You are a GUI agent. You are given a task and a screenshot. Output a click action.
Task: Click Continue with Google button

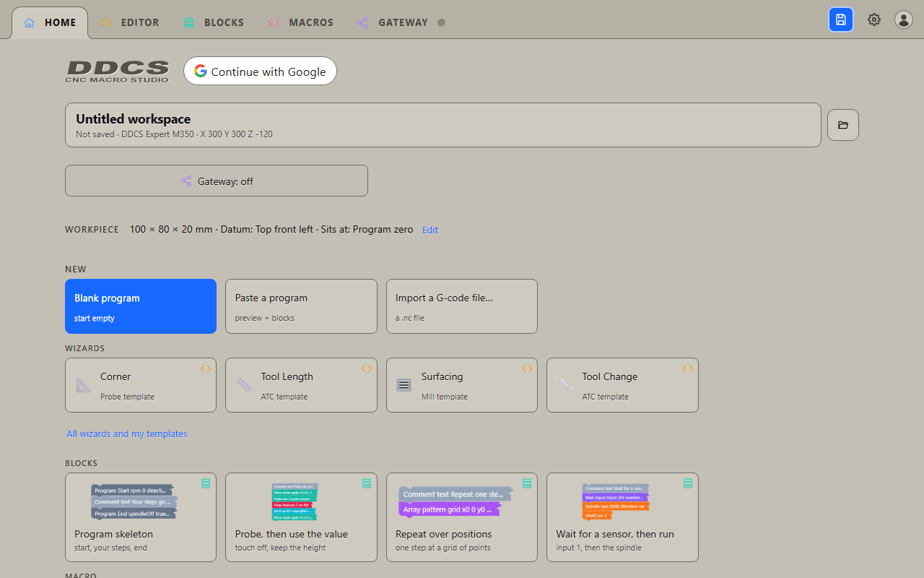[260, 71]
